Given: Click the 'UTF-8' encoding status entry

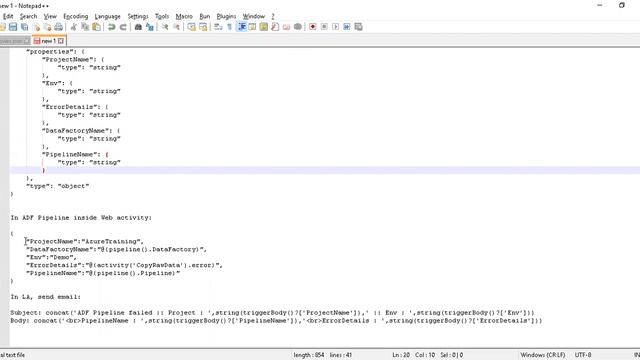Looking at the screenshot, I should pos(583,355).
